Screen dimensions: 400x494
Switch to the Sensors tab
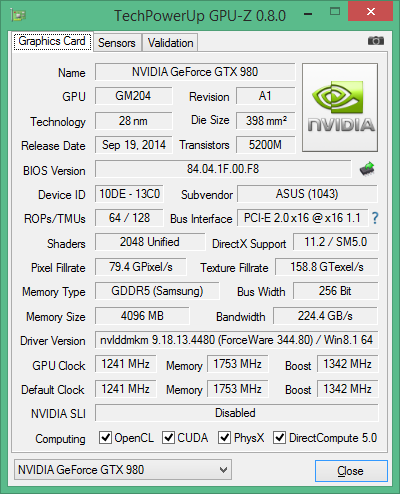(117, 43)
